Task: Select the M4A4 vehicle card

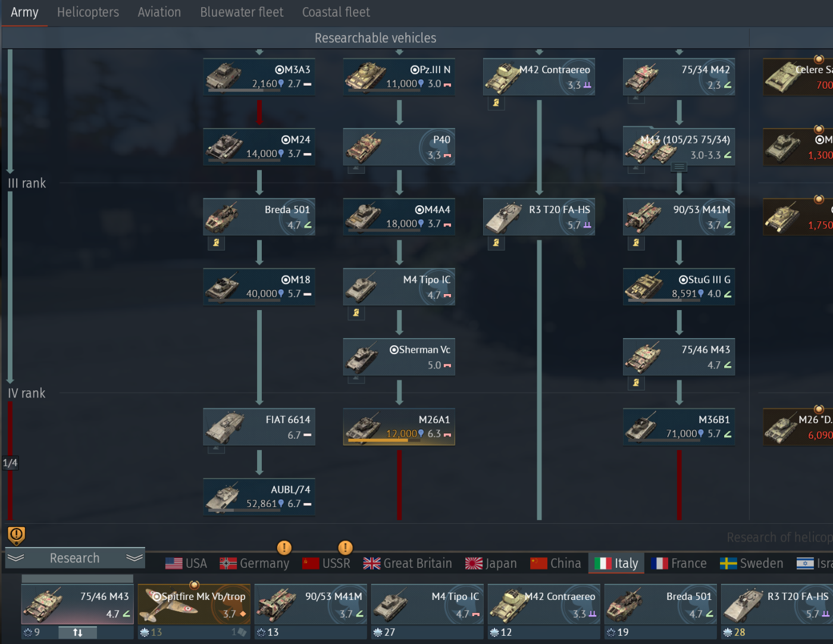Action: pyautogui.click(x=399, y=217)
